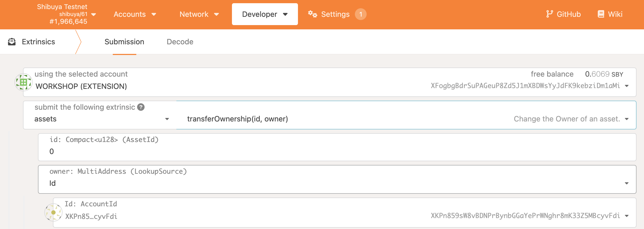644x229 pixels.
Task: Select the Submission tab
Action: pos(124,42)
